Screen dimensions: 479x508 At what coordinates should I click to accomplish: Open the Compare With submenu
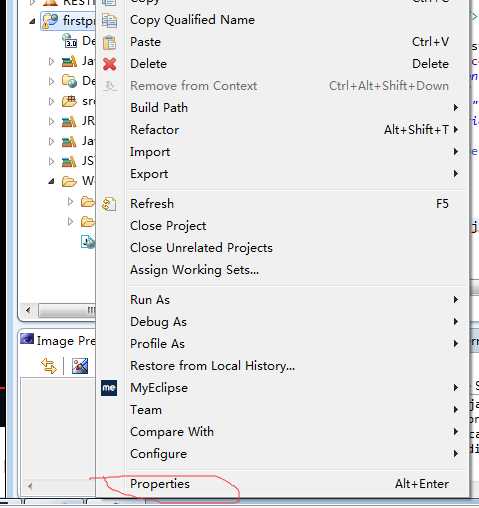coord(172,432)
